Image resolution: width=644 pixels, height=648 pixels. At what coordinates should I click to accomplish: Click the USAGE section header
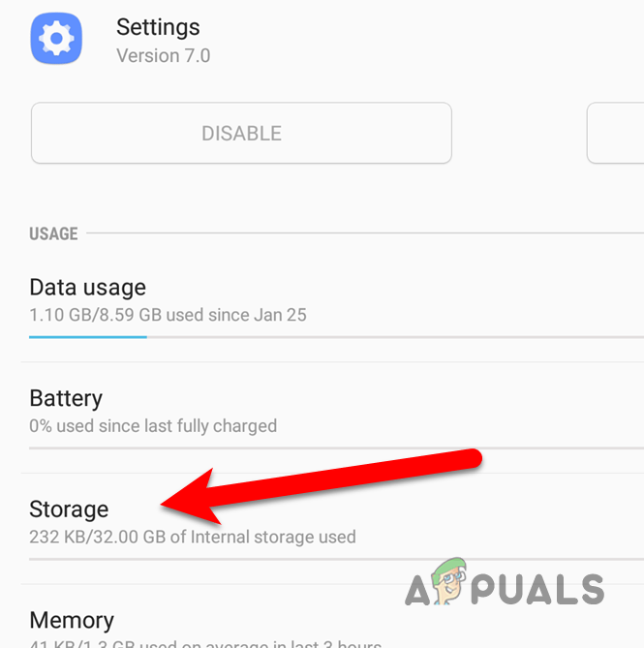53,233
